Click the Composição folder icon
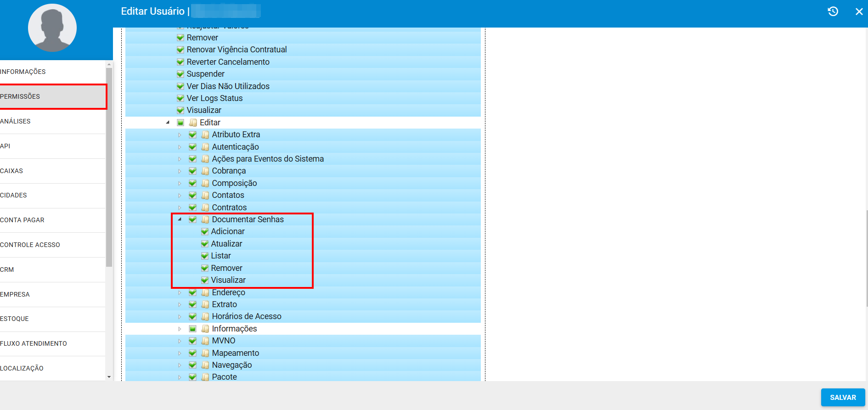This screenshot has width=868, height=410. click(205, 183)
